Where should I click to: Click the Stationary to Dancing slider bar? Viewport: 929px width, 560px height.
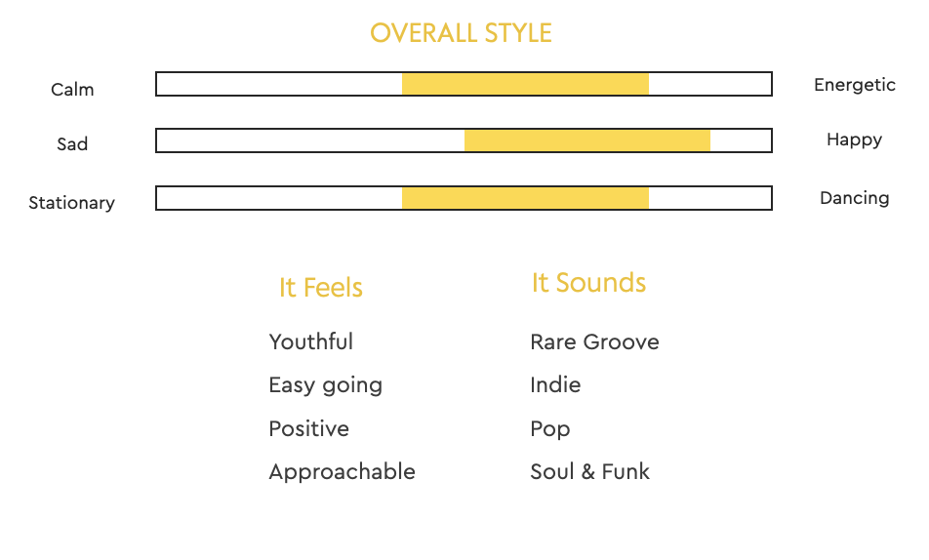[464, 198]
